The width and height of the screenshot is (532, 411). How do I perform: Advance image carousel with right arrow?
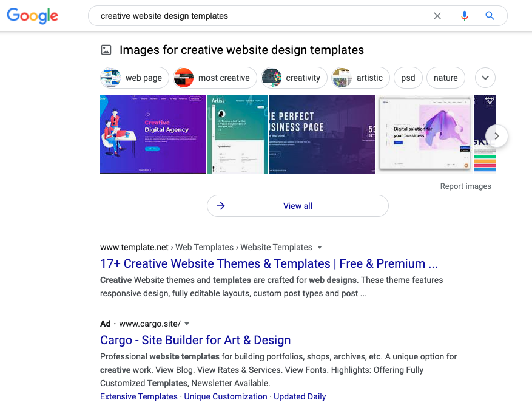click(497, 136)
